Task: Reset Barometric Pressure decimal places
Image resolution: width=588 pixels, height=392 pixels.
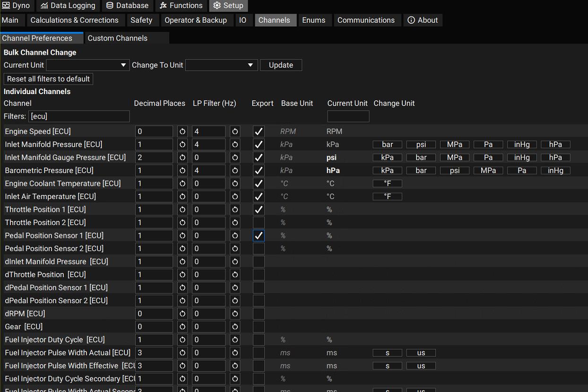Action: [182, 170]
